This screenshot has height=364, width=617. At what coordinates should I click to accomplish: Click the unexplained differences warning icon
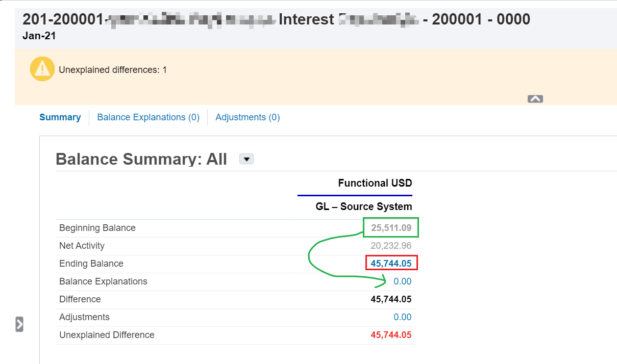coord(42,68)
